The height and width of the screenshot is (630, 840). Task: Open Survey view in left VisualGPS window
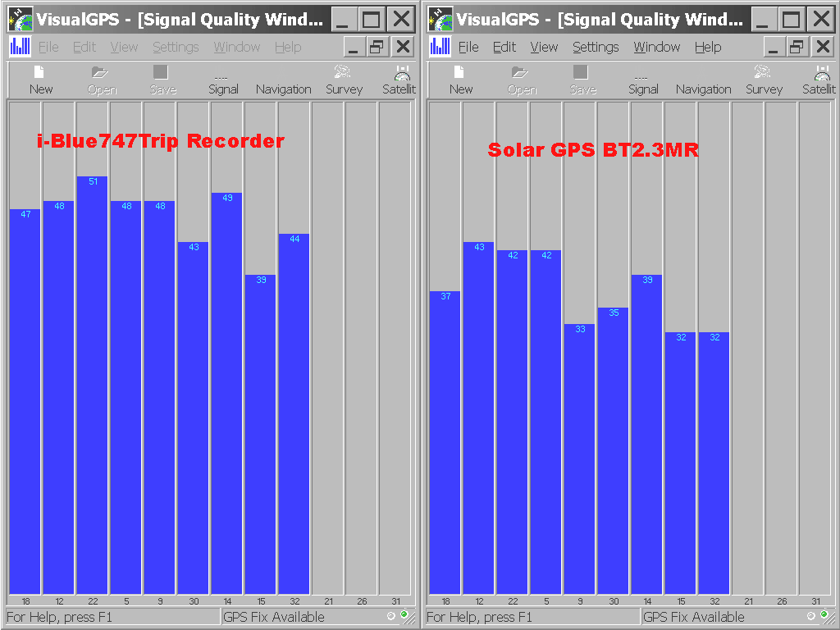coord(344,80)
